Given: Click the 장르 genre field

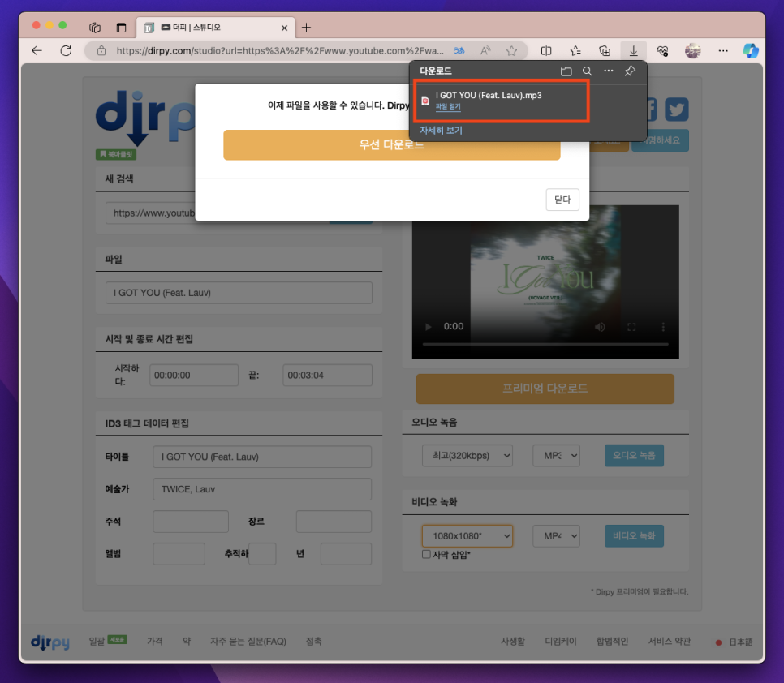Looking at the screenshot, I should tap(334, 522).
